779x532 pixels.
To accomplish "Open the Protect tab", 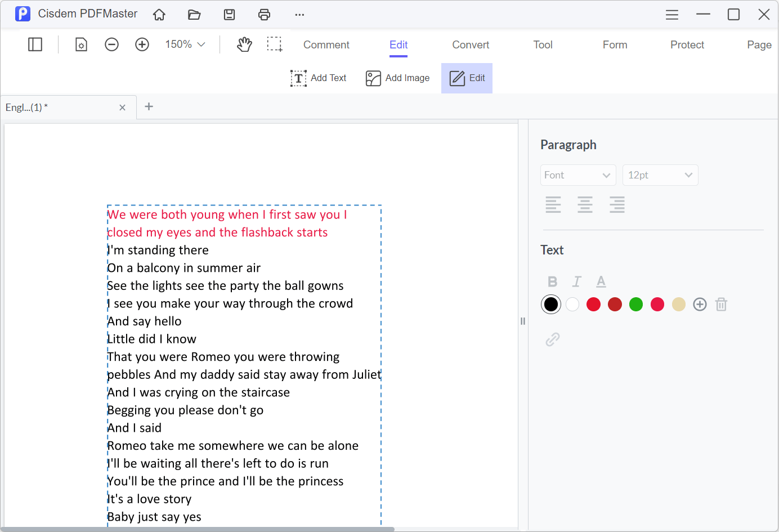I will coord(687,45).
